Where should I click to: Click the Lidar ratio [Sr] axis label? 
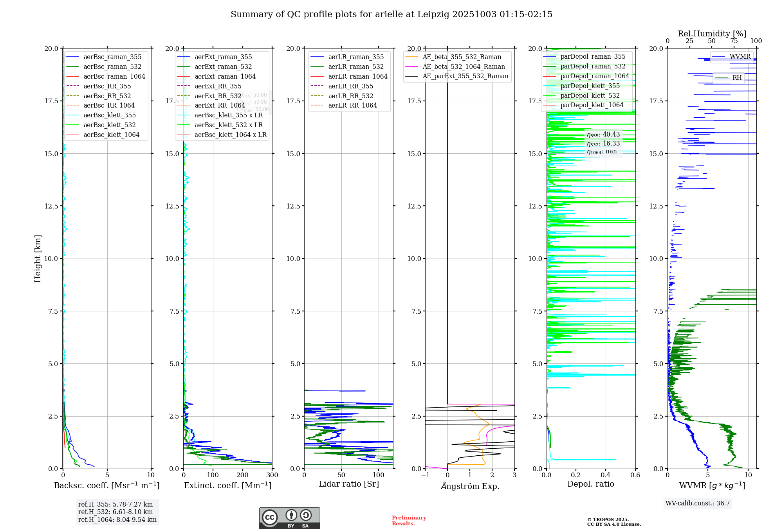(348, 484)
